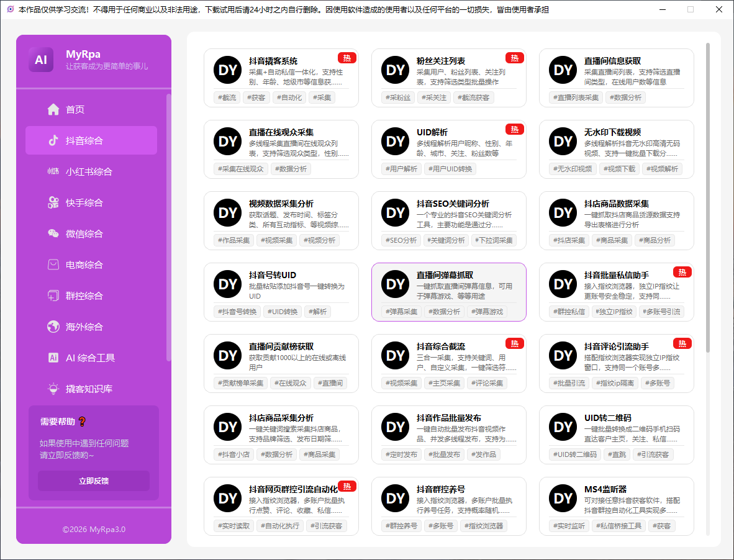The image size is (734, 560).
Task: Switch to 快手综合 section
Action: coord(91,202)
